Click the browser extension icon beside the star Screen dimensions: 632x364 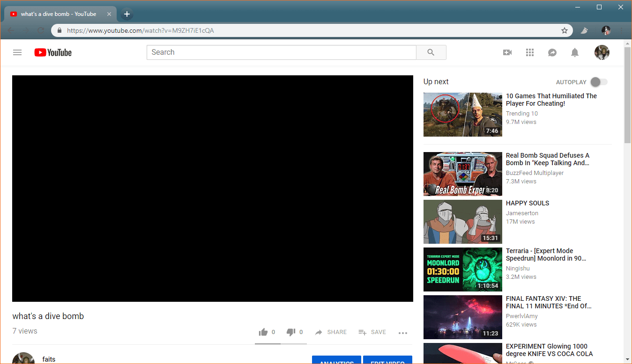pyautogui.click(x=584, y=30)
